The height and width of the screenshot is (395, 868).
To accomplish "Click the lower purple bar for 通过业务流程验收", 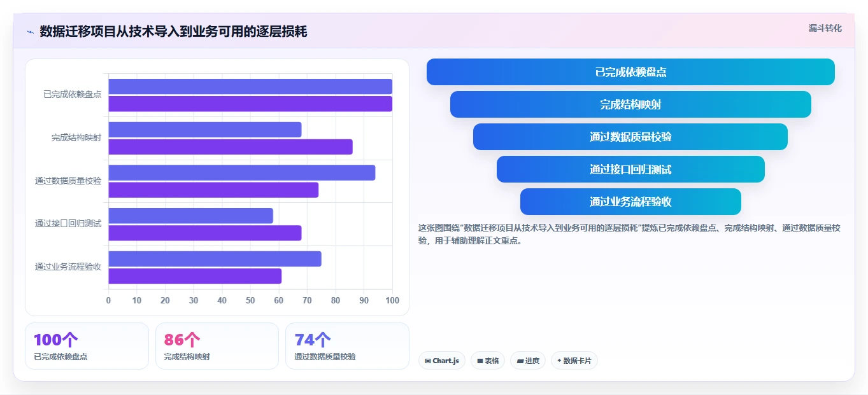I will point(195,276).
